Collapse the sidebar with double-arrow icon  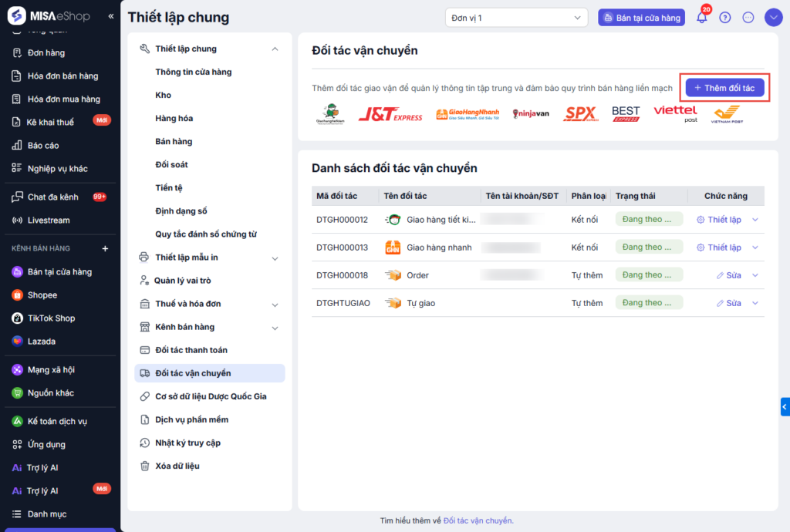[111, 16]
